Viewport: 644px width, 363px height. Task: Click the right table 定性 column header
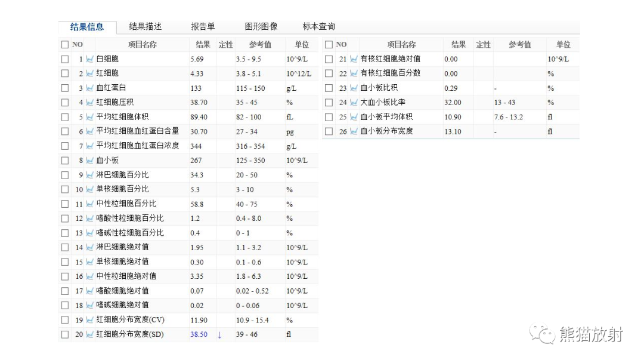click(484, 44)
